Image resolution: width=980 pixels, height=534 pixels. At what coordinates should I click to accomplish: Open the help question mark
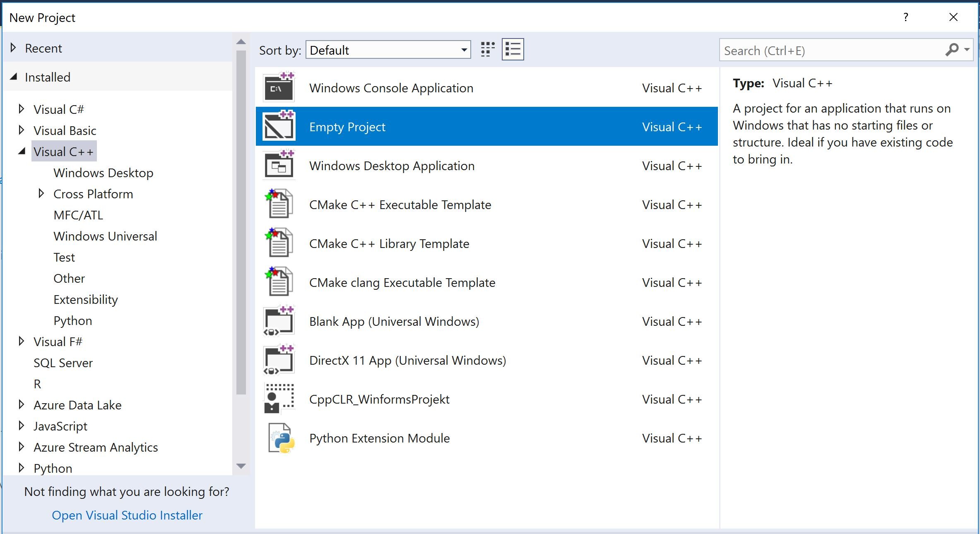(905, 17)
